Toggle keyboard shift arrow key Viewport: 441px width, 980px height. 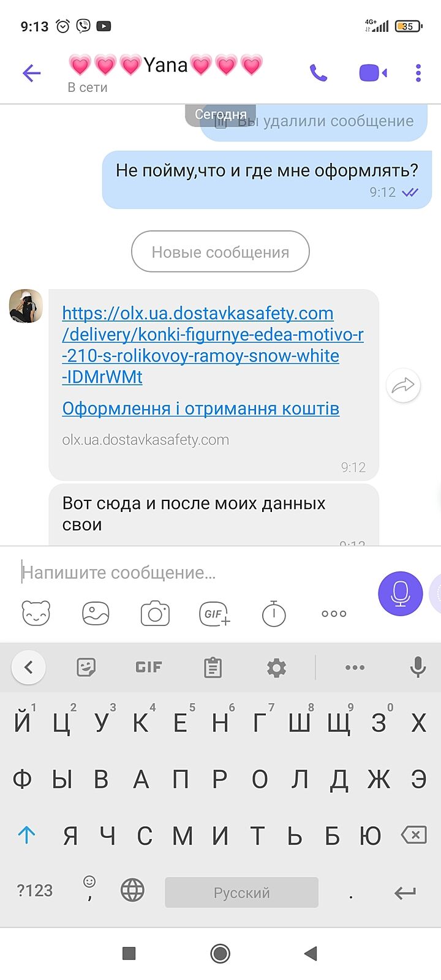pos(26,835)
